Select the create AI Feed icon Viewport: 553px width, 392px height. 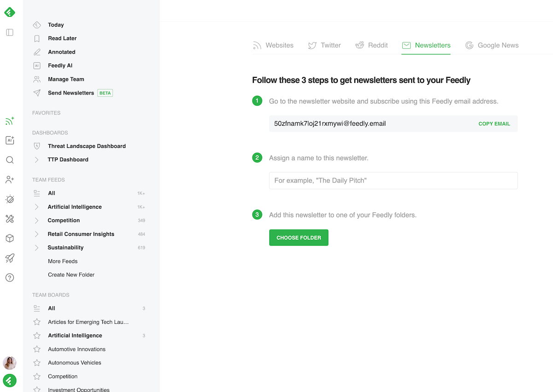[10, 140]
